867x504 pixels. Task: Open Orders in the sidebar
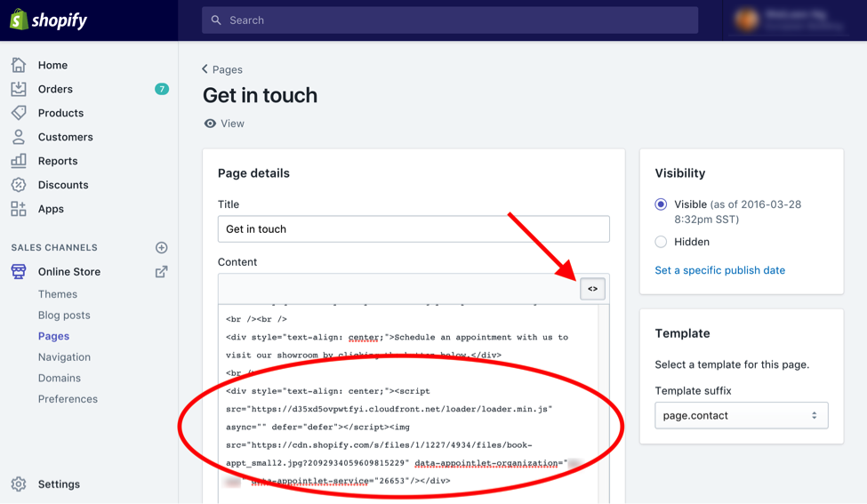pyautogui.click(x=55, y=89)
